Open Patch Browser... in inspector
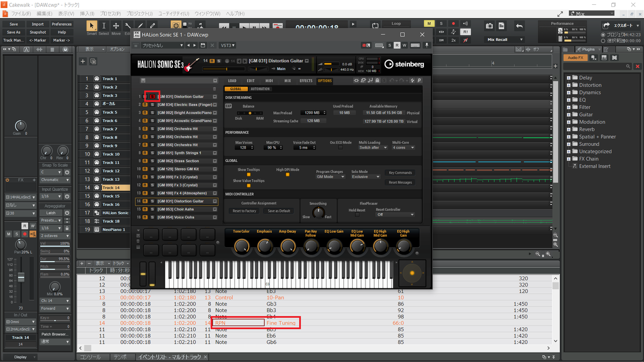The image size is (644, 362). click(55, 334)
